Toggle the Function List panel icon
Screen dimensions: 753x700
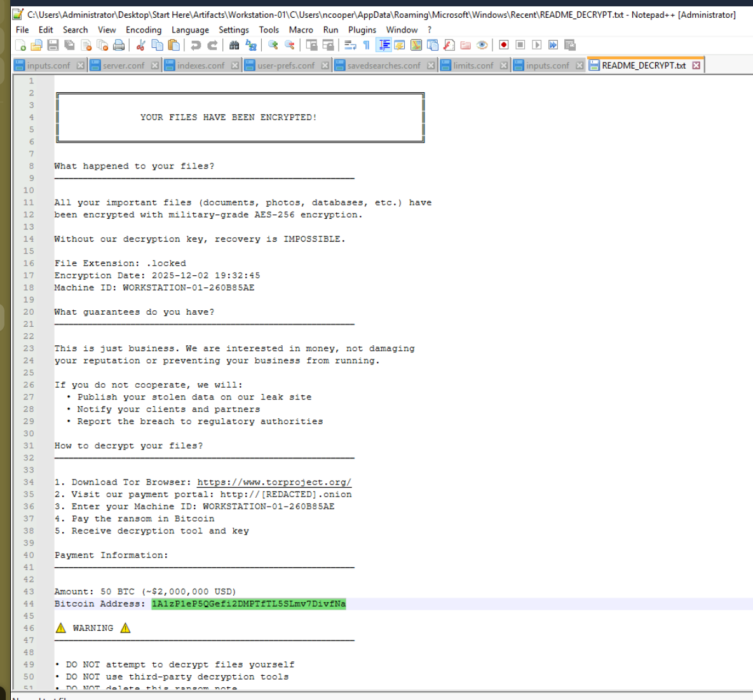click(449, 45)
